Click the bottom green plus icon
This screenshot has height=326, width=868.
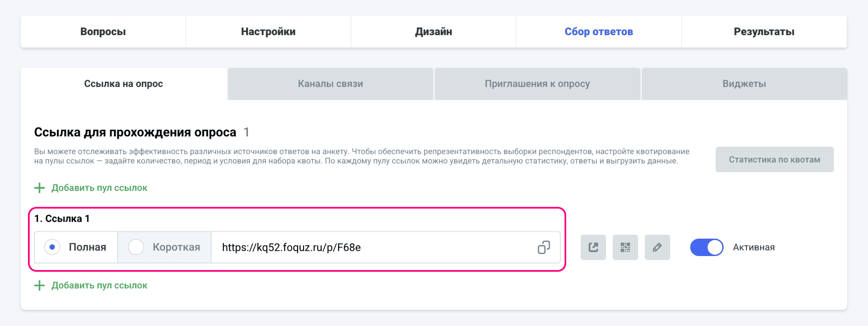[x=39, y=285]
